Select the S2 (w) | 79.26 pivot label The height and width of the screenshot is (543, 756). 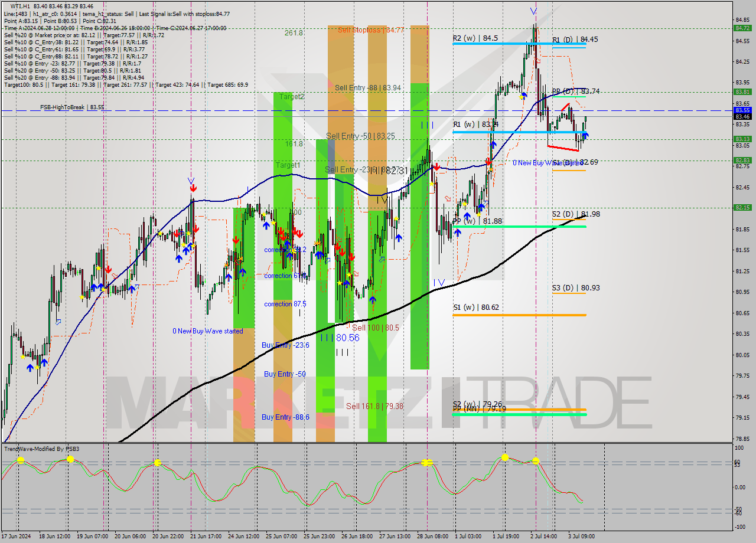(x=477, y=404)
